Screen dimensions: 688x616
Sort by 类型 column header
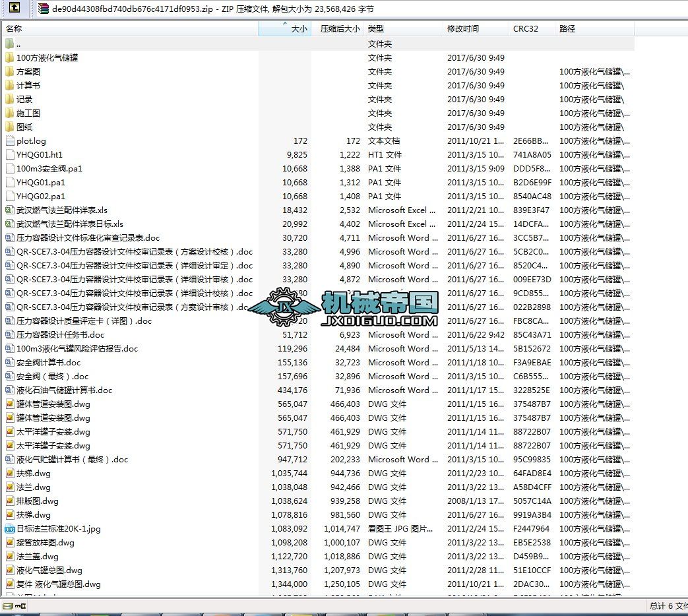coord(403,28)
